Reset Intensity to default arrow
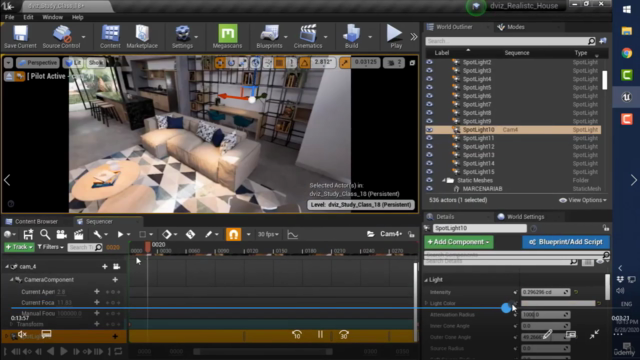The width and height of the screenshot is (640, 360). coord(576,292)
